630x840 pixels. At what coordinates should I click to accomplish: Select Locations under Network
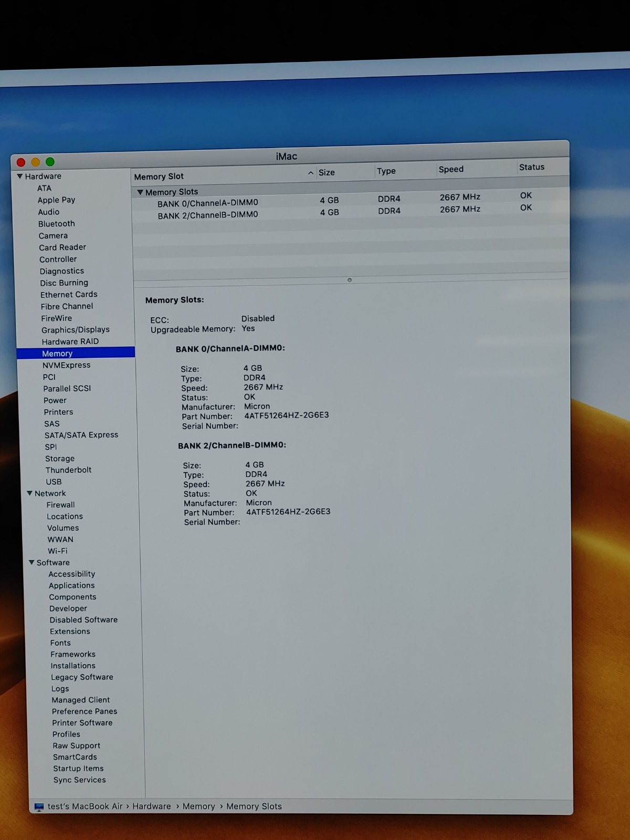pos(65,516)
